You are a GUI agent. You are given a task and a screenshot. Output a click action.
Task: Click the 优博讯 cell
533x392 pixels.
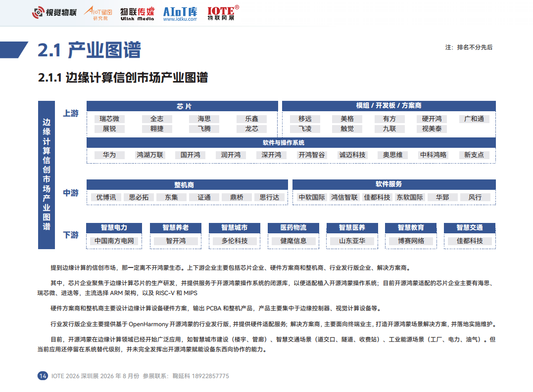[106, 198]
